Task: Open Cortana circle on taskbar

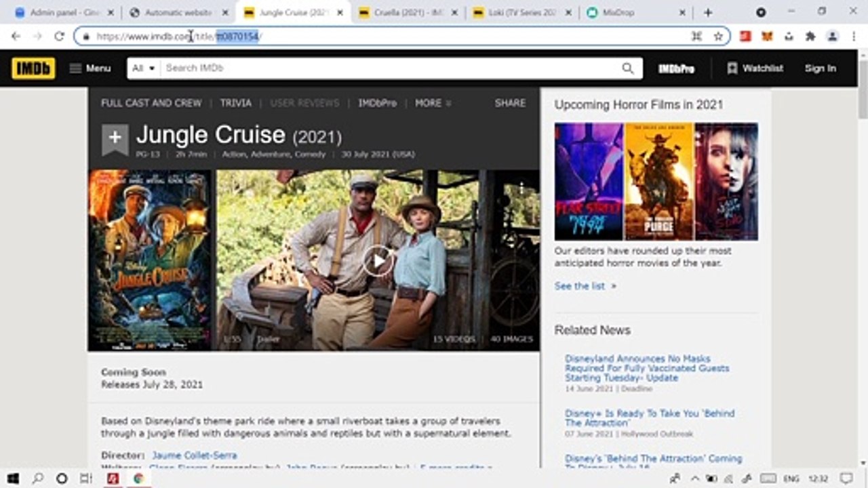Action: [x=62, y=479]
